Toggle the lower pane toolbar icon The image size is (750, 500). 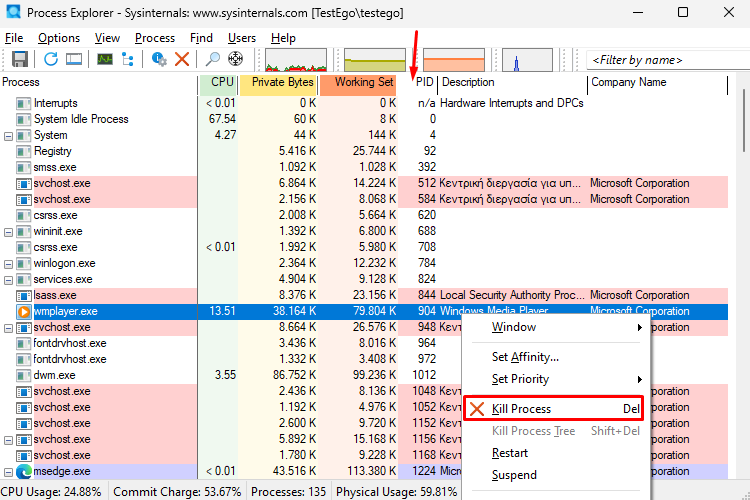[x=74, y=59]
